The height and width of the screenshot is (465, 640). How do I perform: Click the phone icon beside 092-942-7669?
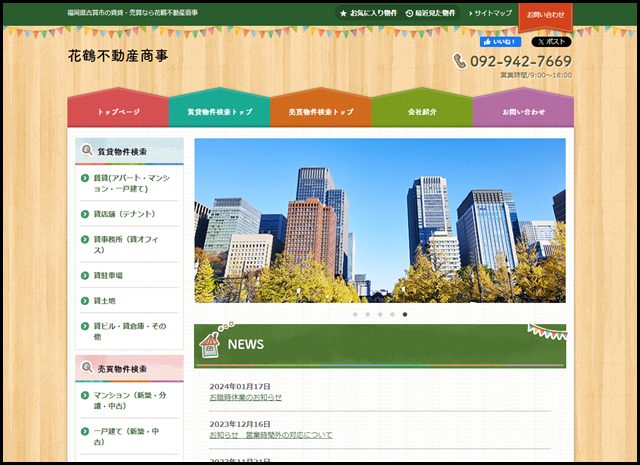pyautogui.click(x=460, y=61)
